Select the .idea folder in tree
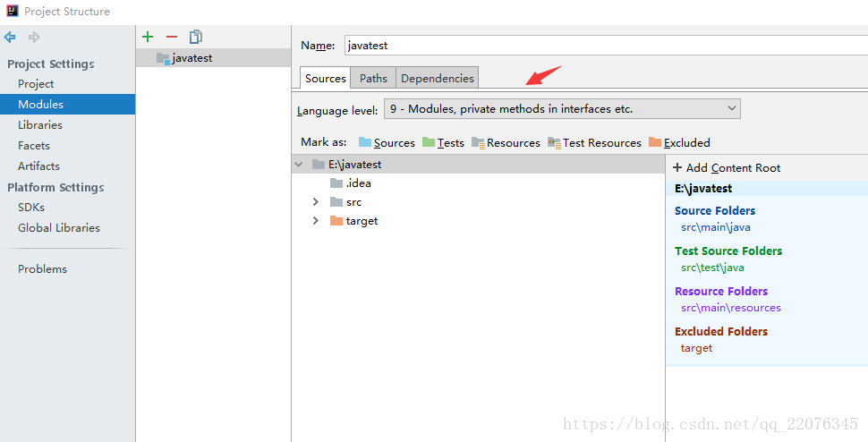Viewport: 868px width, 442px height. coord(358,183)
